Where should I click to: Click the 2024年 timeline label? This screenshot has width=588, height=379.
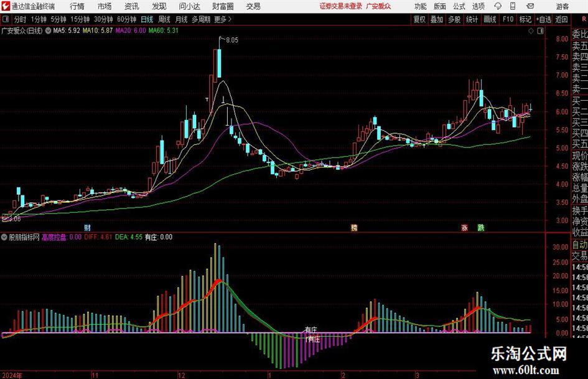[x=12, y=375]
